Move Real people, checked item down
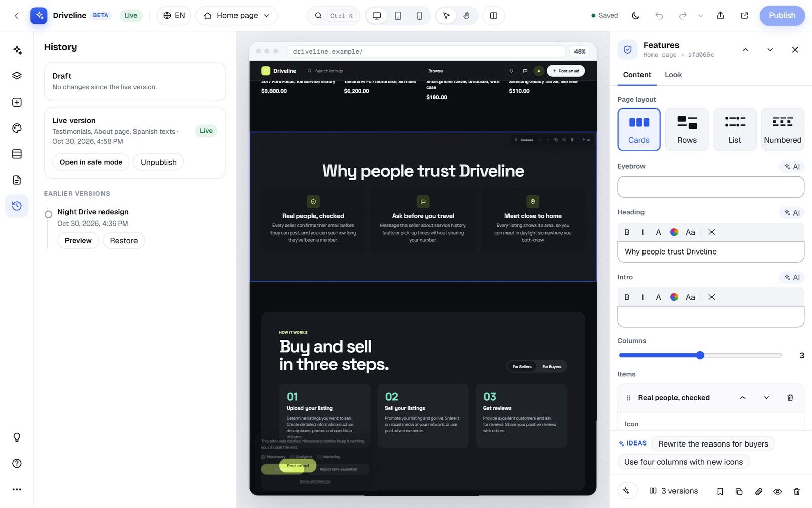Viewport: 812px width, 508px height. tap(766, 398)
